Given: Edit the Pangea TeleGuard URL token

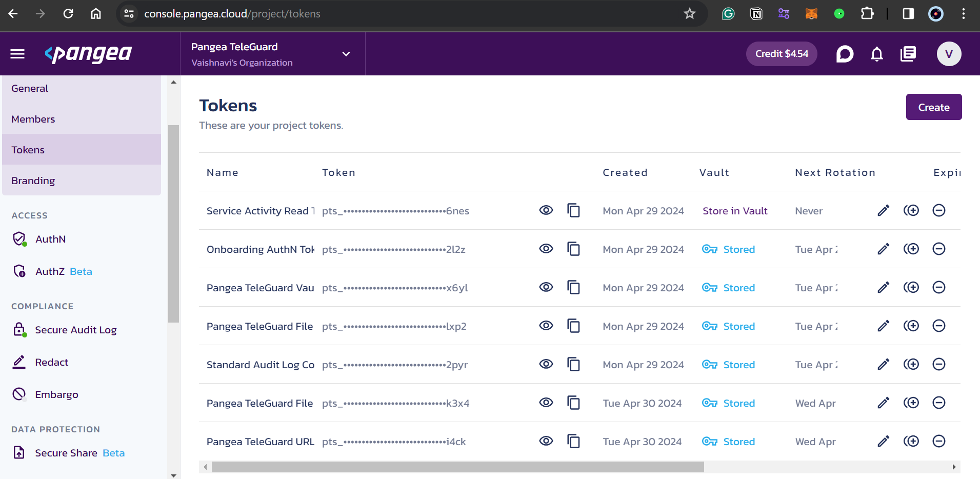Looking at the screenshot, I should 883,441.
